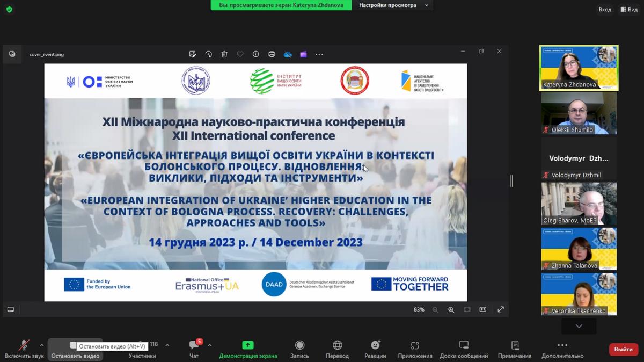The height and width of the screenshot is (362, 644).
Task: Unmute microphone via Включить звук
Action: tap(24, 345)
